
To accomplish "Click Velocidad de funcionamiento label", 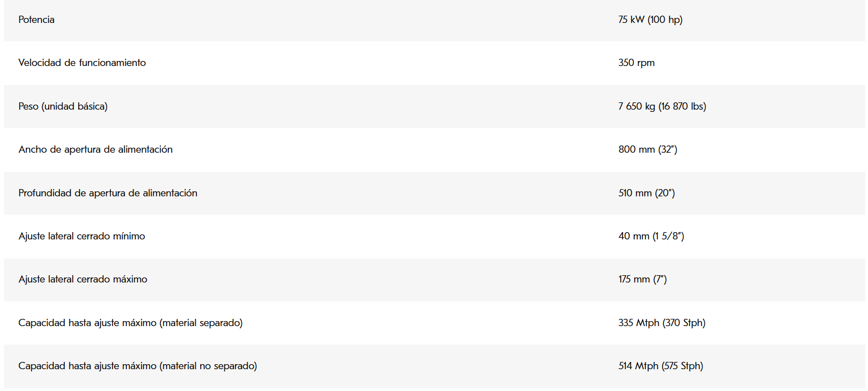I will click(82, 63).
